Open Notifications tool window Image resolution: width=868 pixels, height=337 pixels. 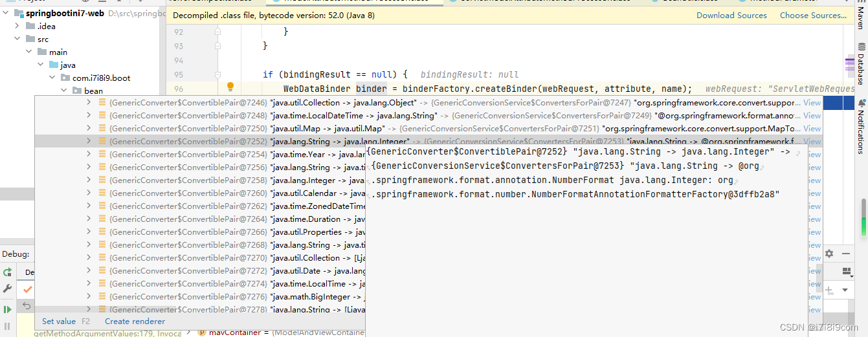(861, 127)
